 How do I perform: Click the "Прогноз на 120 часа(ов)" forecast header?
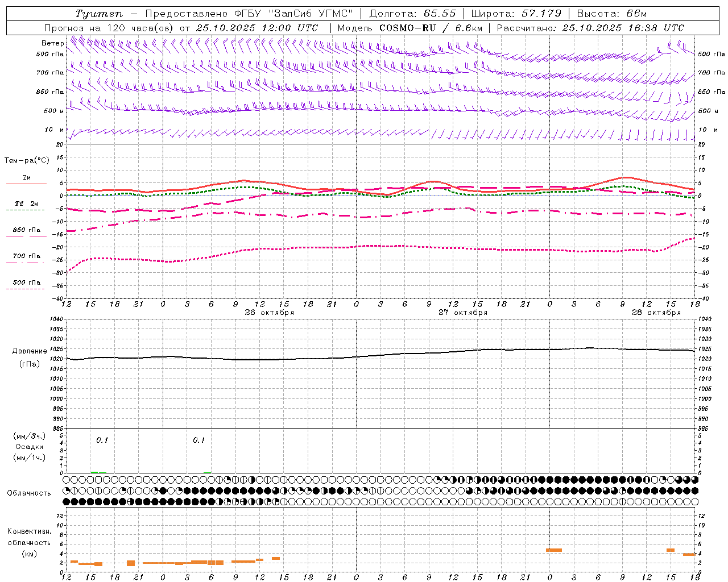pos(110,28)
